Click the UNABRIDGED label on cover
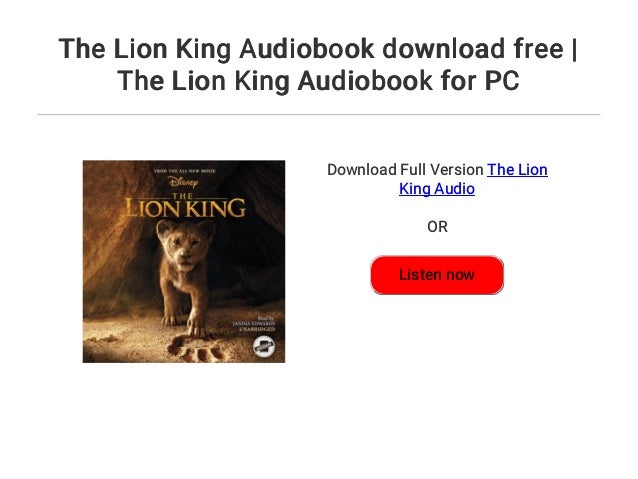 [257, 329]
